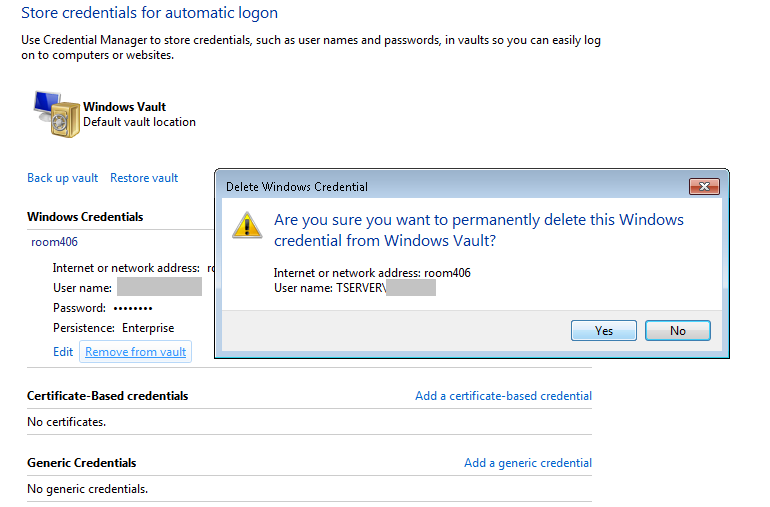Click the 'User name:' label under room406
770x507 pixels.
[x=82, y=288]
